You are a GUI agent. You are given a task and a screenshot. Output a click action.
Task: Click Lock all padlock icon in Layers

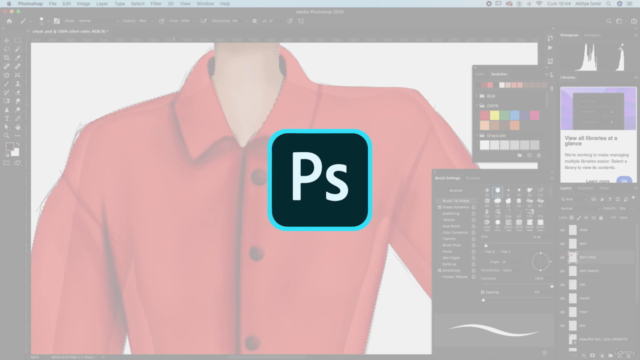[601, 218]
